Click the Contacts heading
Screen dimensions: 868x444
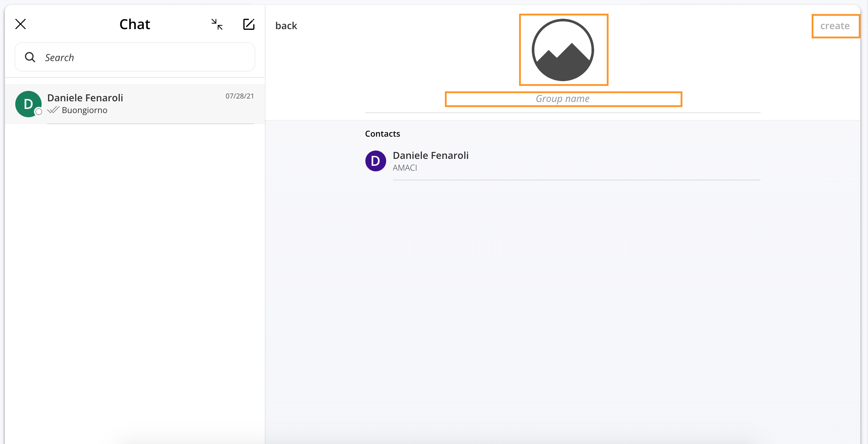coord(382,134)
